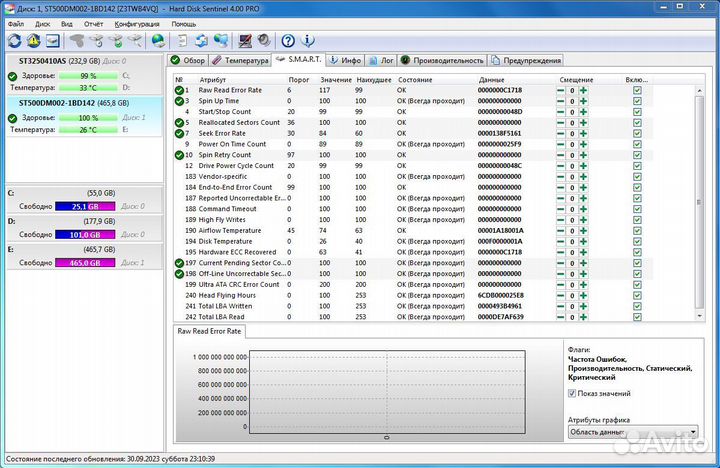Click the disk panel toolbar icon
720x468 pixels.
tap(52, 41)
